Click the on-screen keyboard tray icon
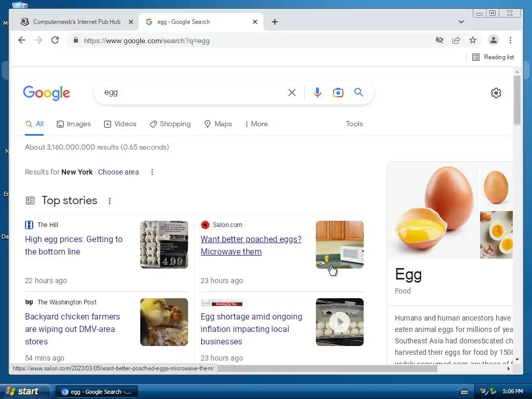The height and width of the screenshot is (399, 532). click(x=464, y=392)
